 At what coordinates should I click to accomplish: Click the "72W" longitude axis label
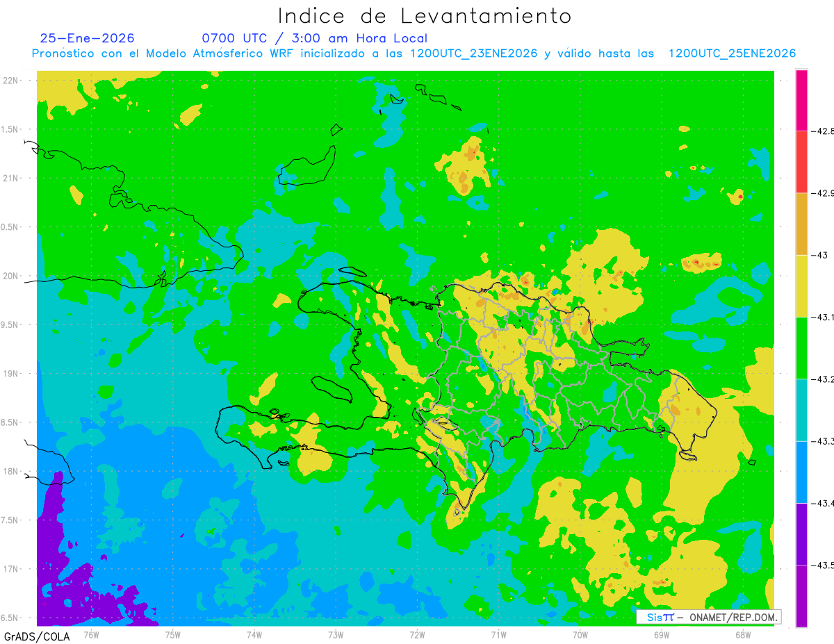pyautogui.click(x=417, y=634)
